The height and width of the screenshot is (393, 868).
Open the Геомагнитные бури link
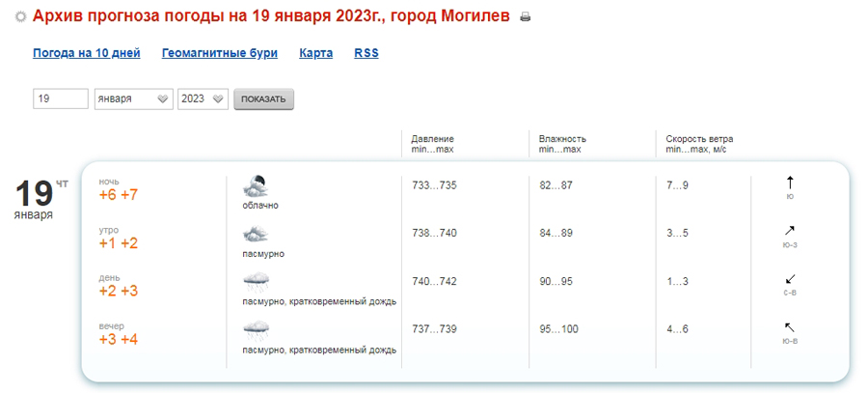(x=220, y=53)
